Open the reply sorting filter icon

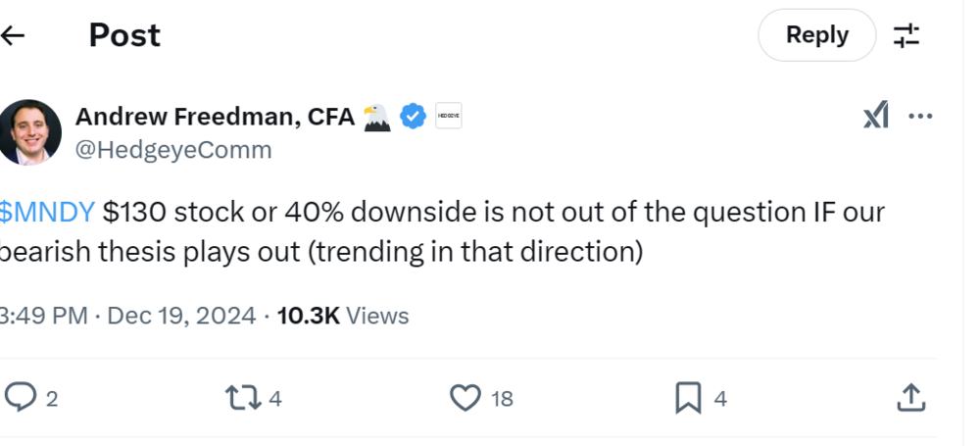[906, 36]
